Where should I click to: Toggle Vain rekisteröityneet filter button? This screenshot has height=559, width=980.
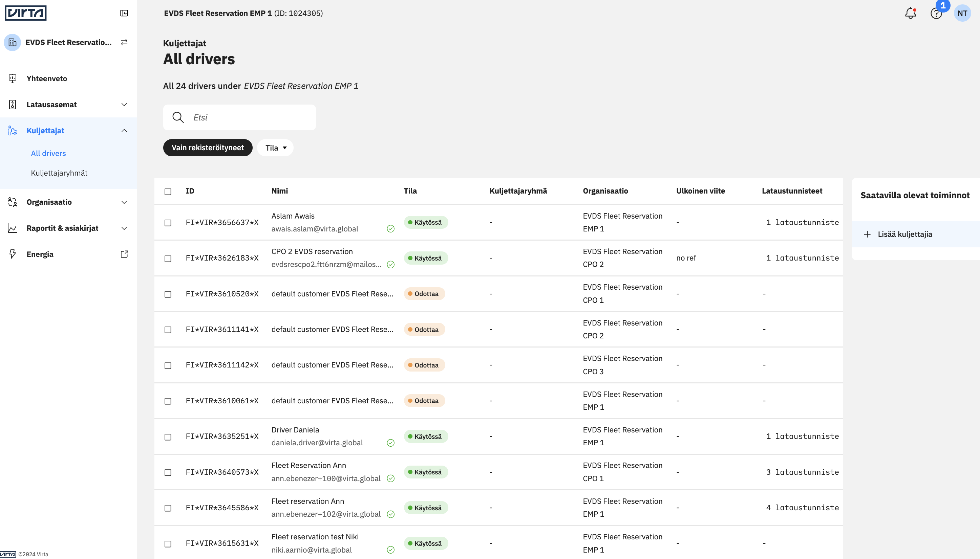(208, 148)
